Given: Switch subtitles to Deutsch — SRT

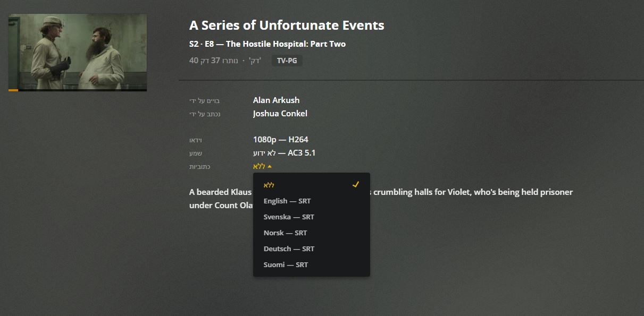Looking at the screenshot, I should pyautogui.click(x=289, y=249).
